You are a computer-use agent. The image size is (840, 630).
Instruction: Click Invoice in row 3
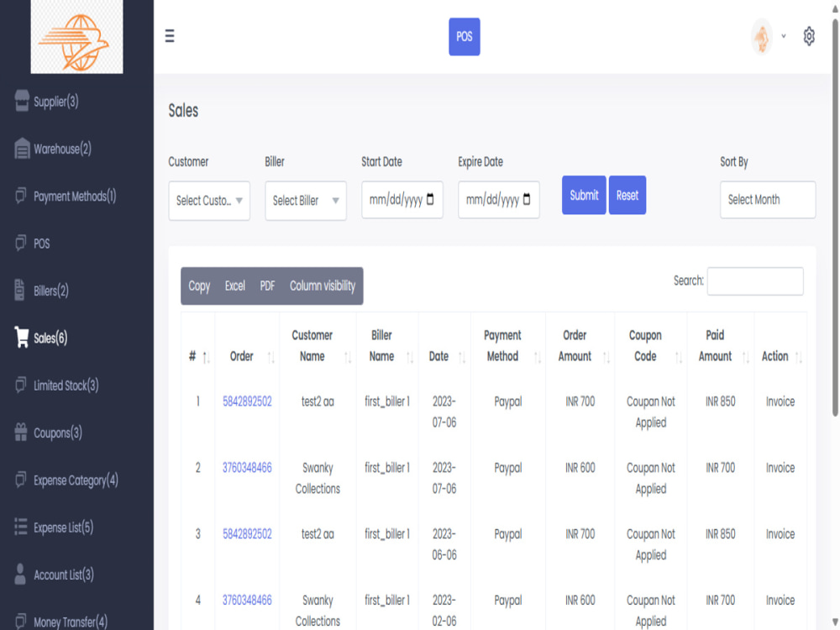coord(780,534)
